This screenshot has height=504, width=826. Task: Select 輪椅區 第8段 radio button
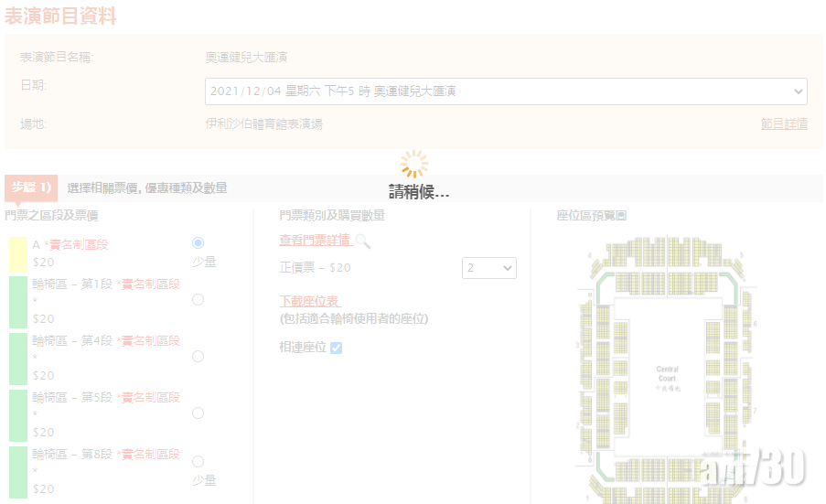coord(198,462)
